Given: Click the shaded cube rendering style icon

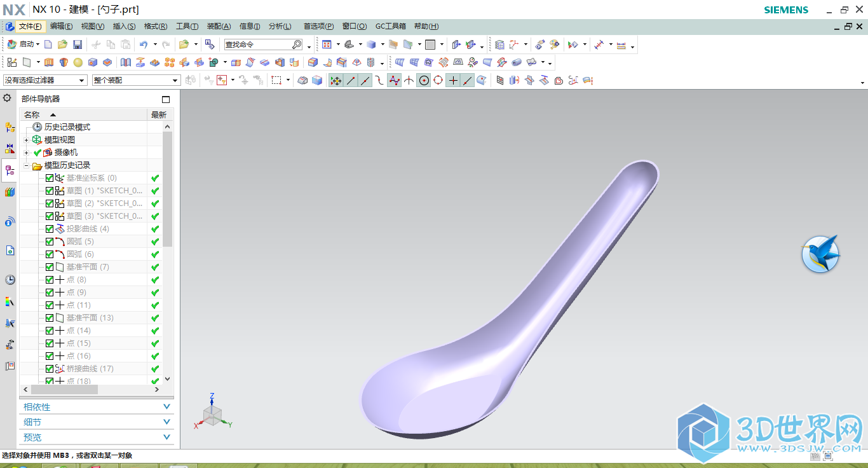Looking at the screenshot, I should coord(372,45).
